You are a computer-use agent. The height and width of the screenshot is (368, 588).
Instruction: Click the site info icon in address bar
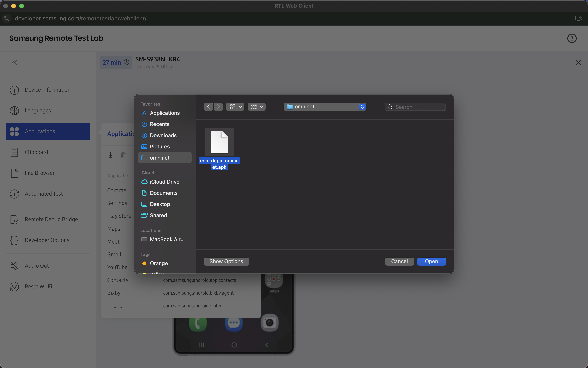click(7, 18)
